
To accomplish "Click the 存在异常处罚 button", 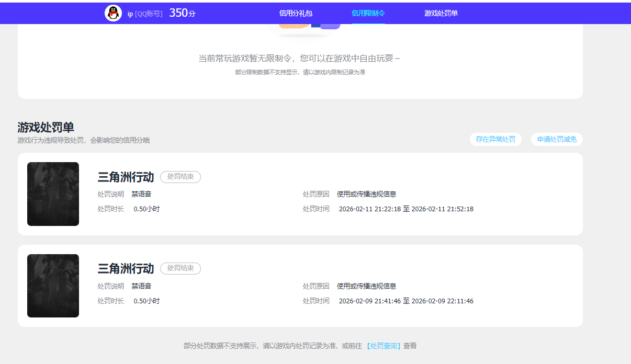I will click(x=495, y=139).
